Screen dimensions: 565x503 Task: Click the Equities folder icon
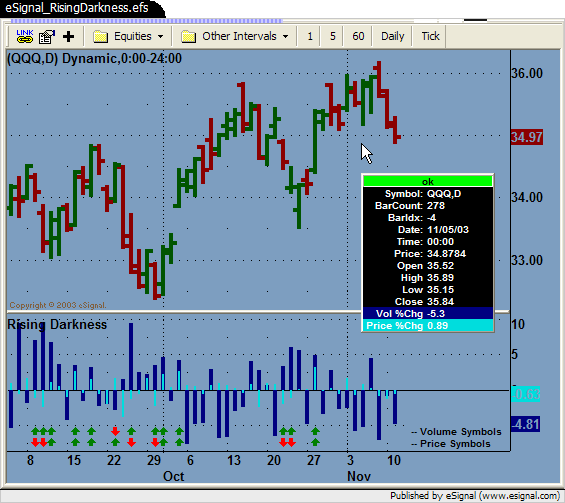(101, 37)
